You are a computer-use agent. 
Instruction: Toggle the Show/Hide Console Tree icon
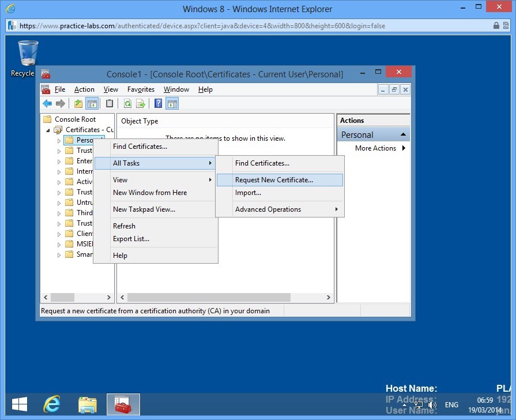pos(92,103)
